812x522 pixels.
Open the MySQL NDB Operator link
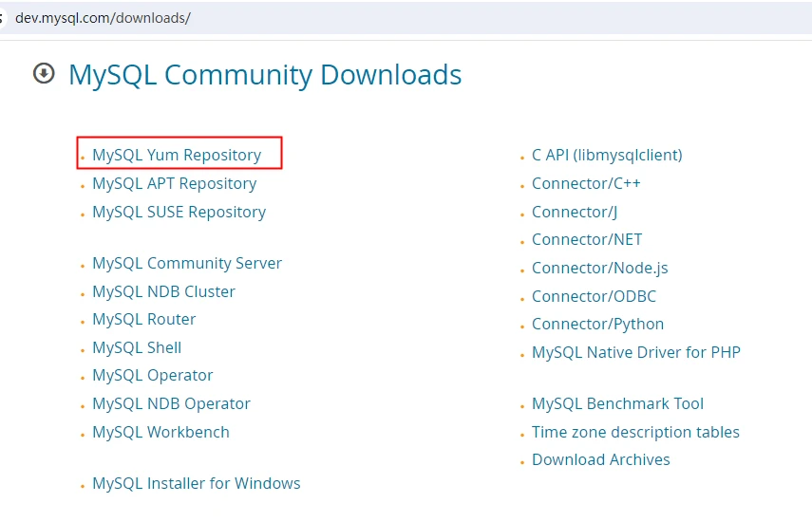pos(171,403)
